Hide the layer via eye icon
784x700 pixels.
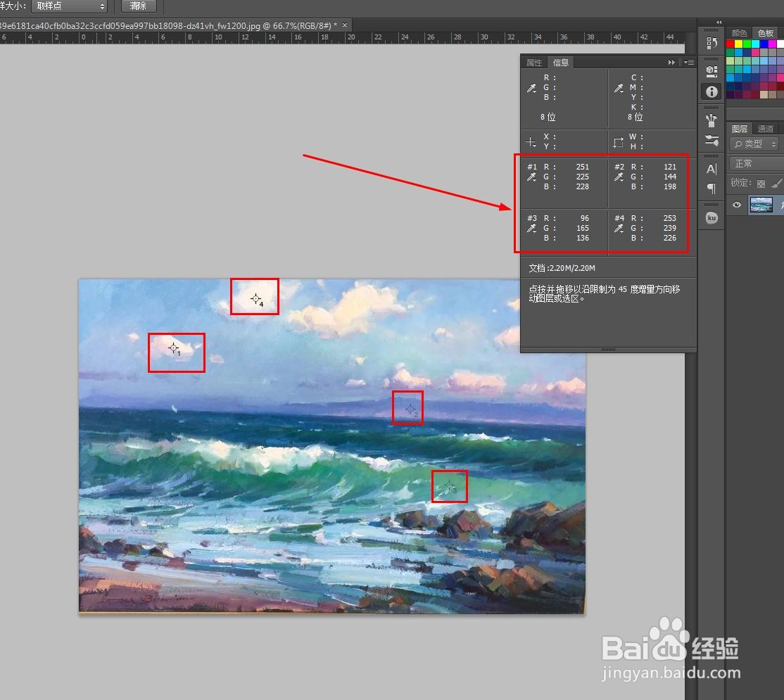coord(737,205)
